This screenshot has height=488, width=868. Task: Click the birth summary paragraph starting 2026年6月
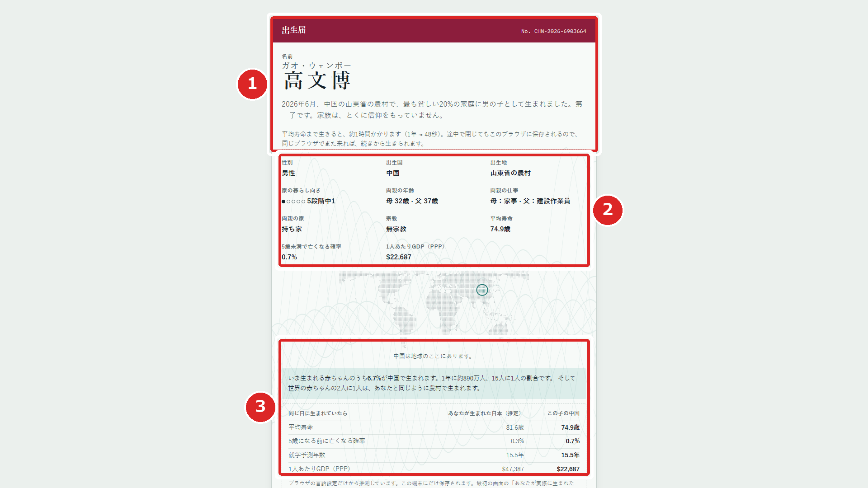(x=432, y=109)
